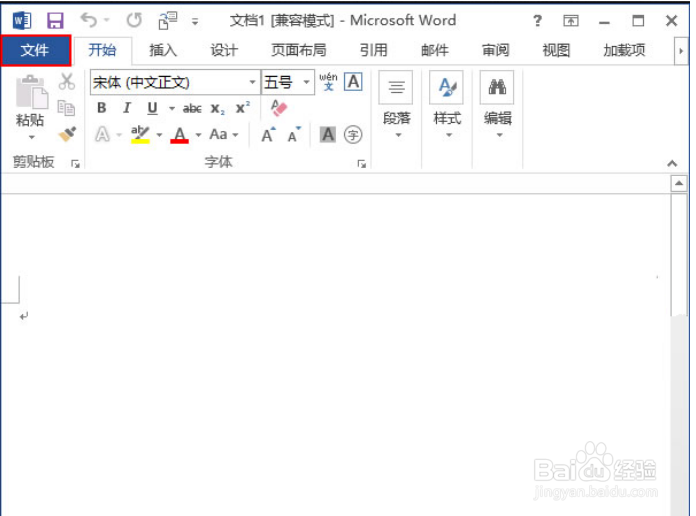The image size is (696, 516).
Task: Collapse the ribbon with the caret
Action: 672,163
